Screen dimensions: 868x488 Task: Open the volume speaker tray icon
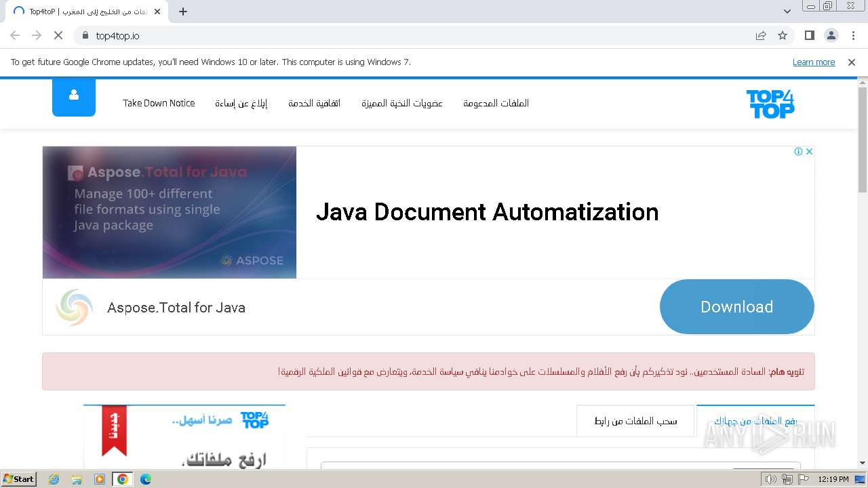(x=771, y=479)
